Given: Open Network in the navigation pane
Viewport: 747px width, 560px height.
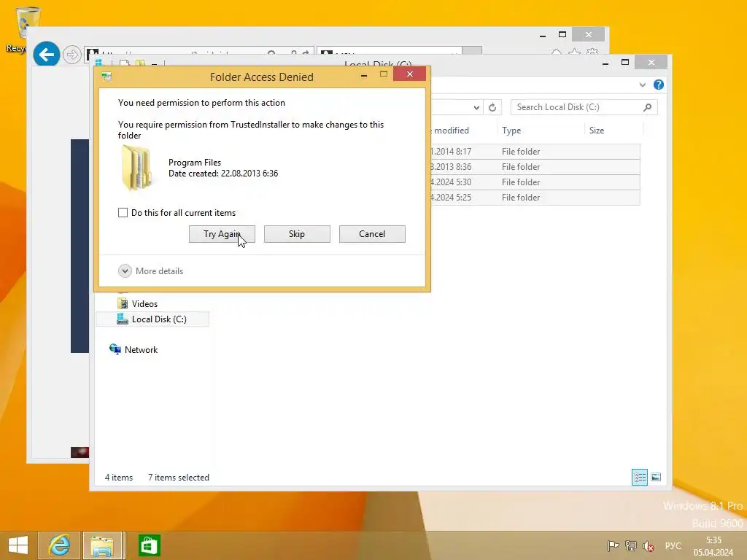Looking at the screenshot, I should coord(141,349).
